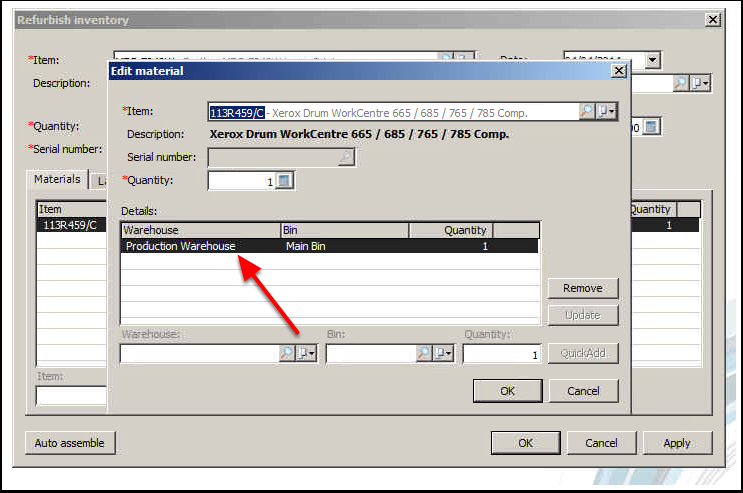
Task: Click Apply in Refurbish inventory window
Action: click(677, 443)
